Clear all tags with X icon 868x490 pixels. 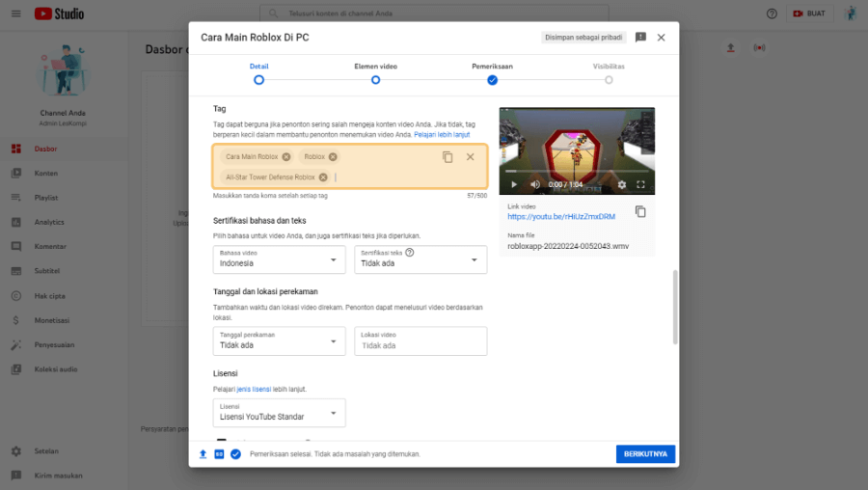pos(470,157)
